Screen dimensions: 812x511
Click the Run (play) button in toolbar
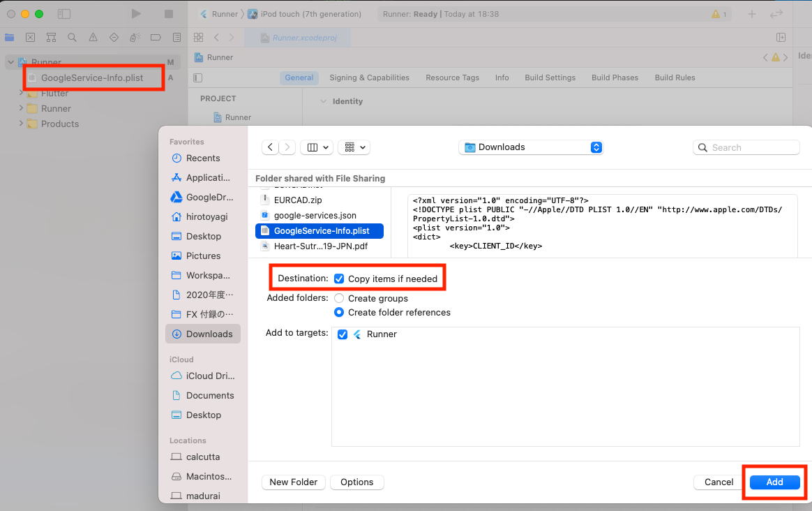[x=136, y=14]
